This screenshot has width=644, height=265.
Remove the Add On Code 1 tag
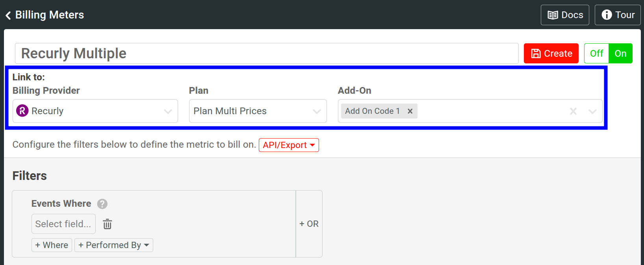coord(410,111)
